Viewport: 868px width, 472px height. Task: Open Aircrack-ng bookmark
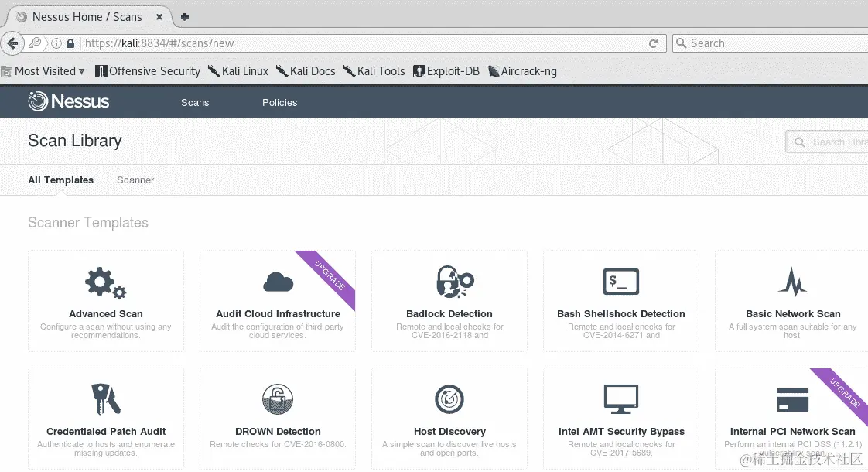point(522,71)
